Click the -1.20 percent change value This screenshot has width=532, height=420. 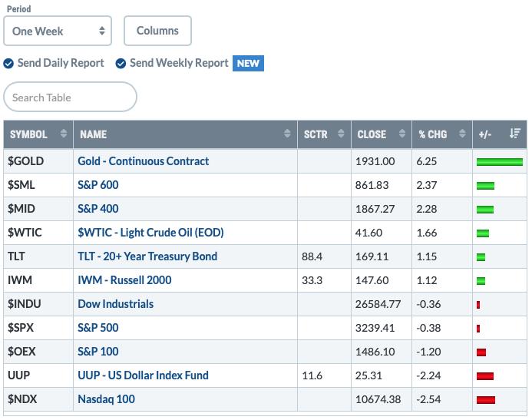[428, 352]
